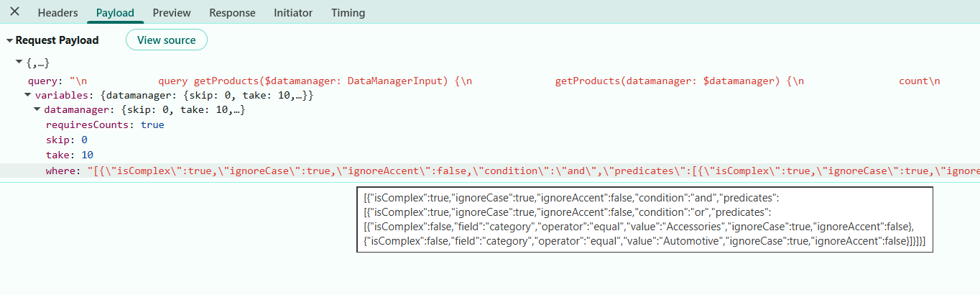980x295 pixels.
Task: Collapse the Request Payload section
Action: tap(9, 40)
